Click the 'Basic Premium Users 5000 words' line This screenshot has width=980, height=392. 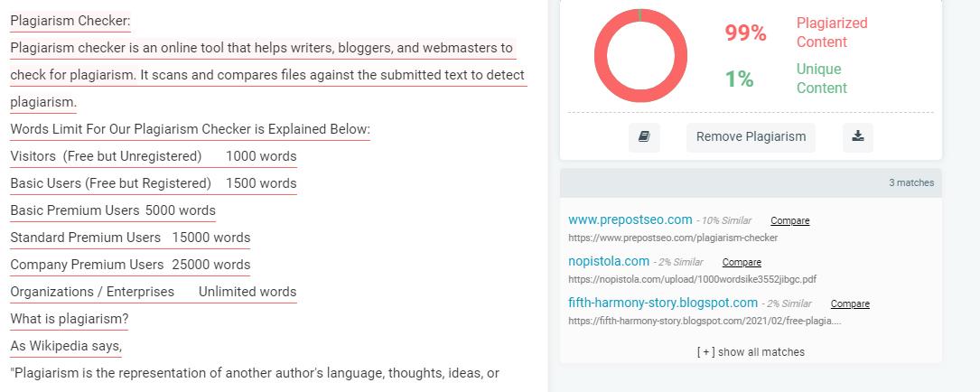click(x=113, y=210)
